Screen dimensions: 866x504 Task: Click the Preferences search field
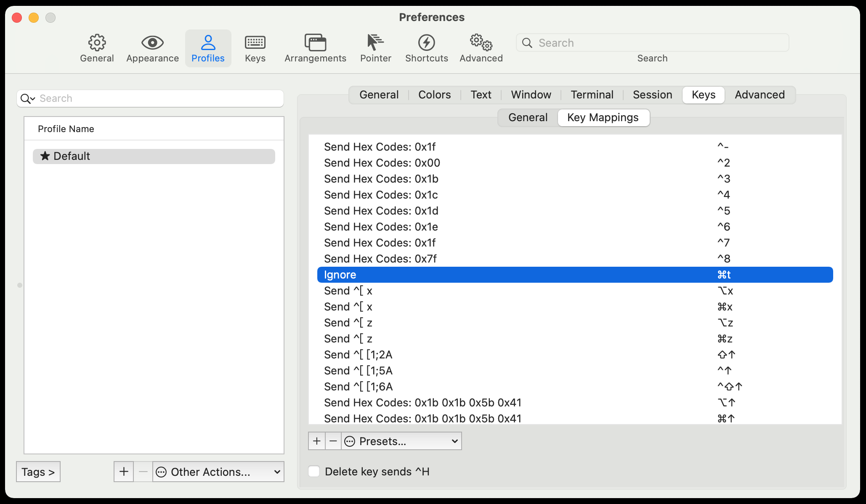click(652, 43)
